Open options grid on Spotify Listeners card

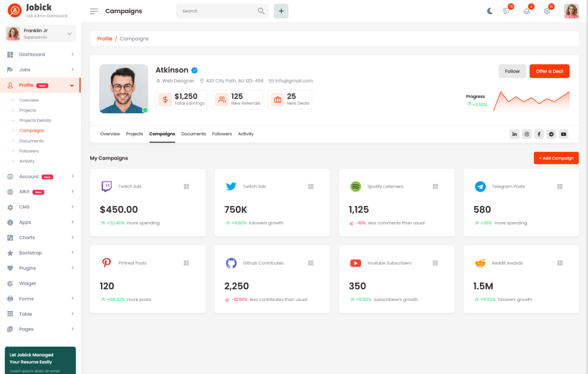[435, 186]
